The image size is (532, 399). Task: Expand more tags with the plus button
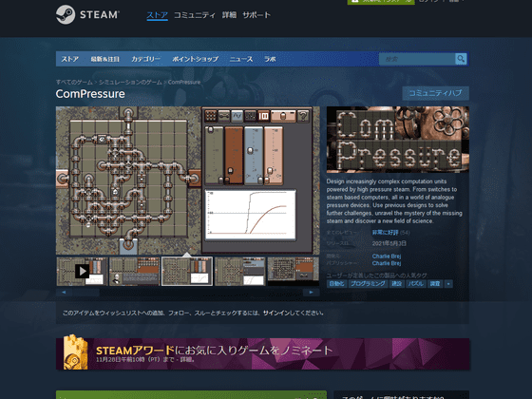coord(448,284)
